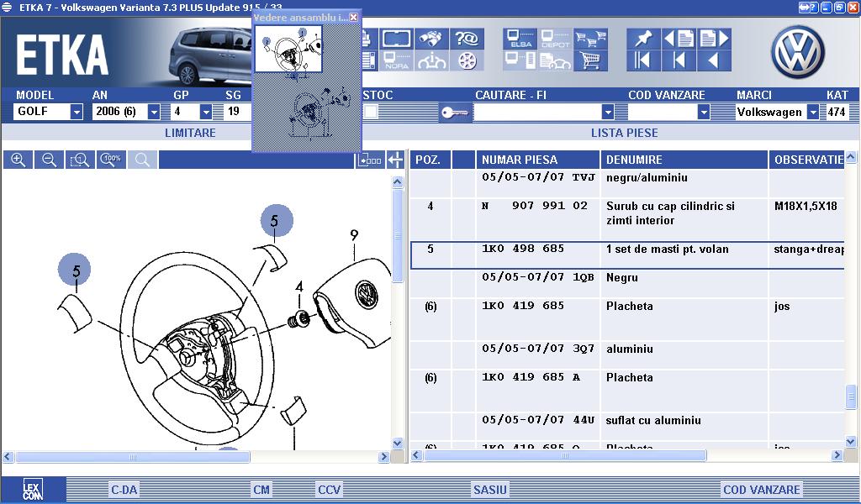Screen dimensions: 861x504
Task: Click the CM button in bottom bar
Action: coord(261,490)
